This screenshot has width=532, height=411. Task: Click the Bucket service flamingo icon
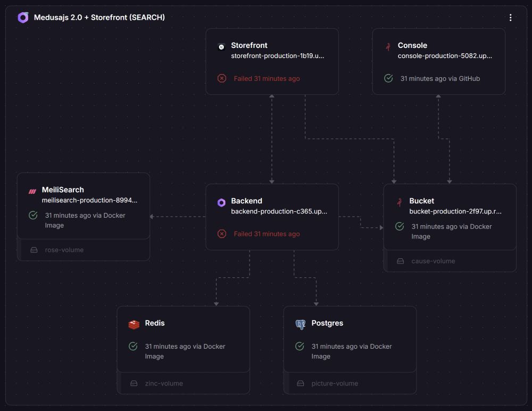click(400, 202)
